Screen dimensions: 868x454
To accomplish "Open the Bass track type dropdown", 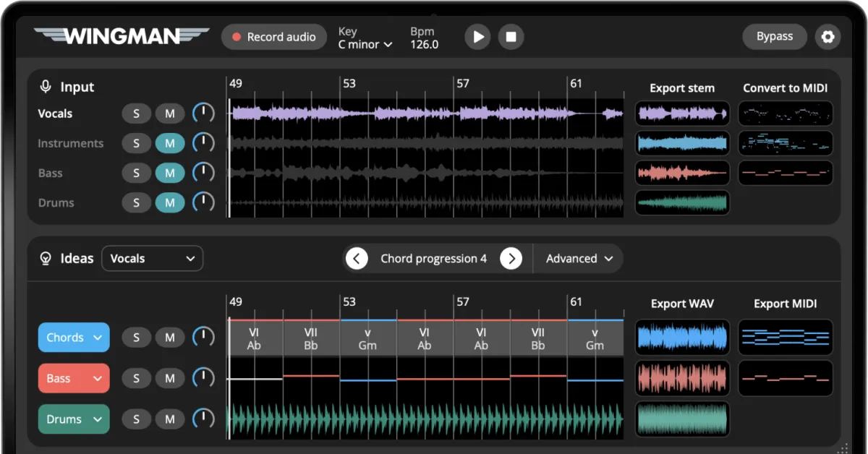I will [74, 378].
